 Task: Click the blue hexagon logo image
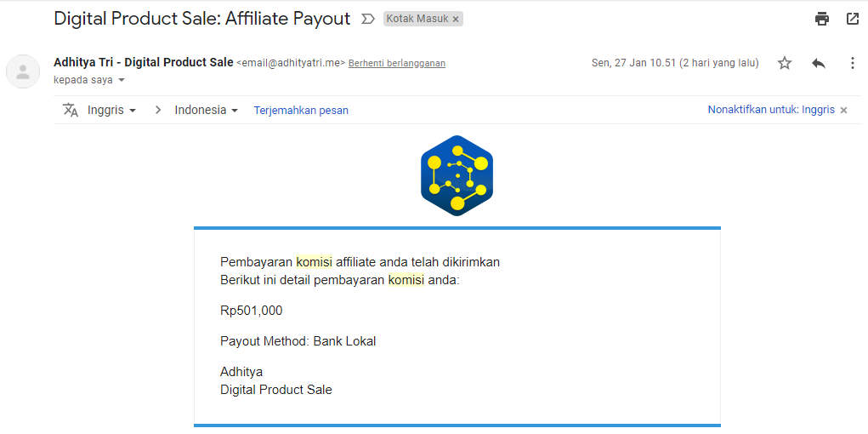point(457,175)
